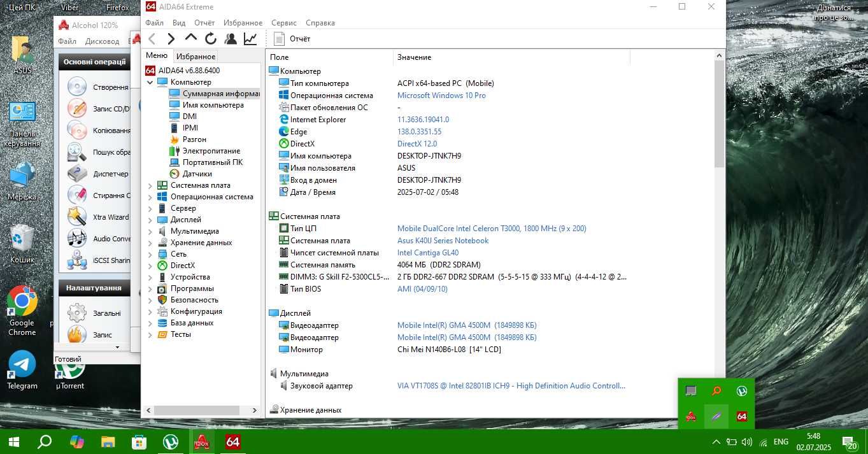The image size is (868, 454).
Task: Open File Explorer from the taskbar
Action: (108, 441)
